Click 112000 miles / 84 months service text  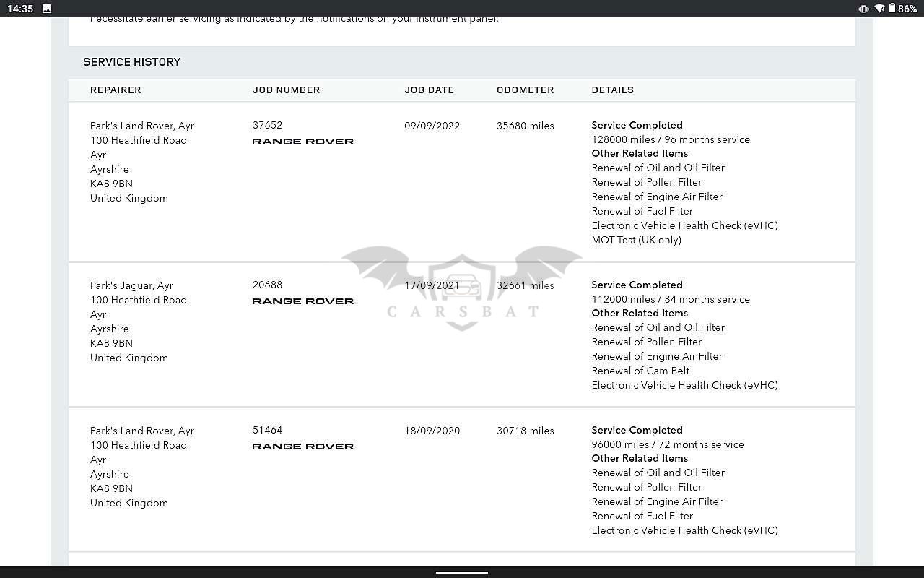(x=671, y=300)
